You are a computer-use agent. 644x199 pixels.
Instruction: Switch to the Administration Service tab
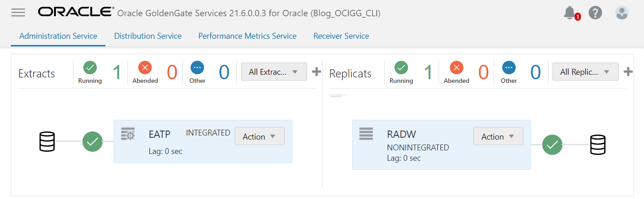[x=58, y=36]
